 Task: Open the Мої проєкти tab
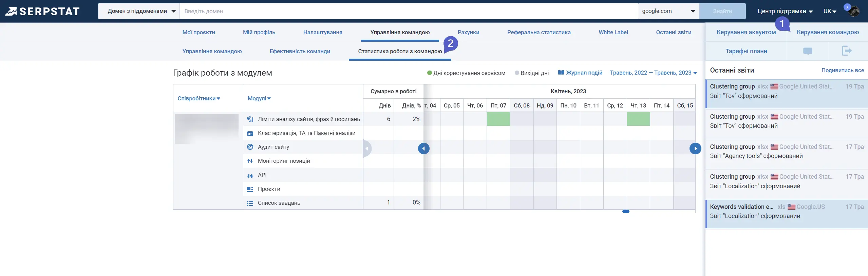199,32
